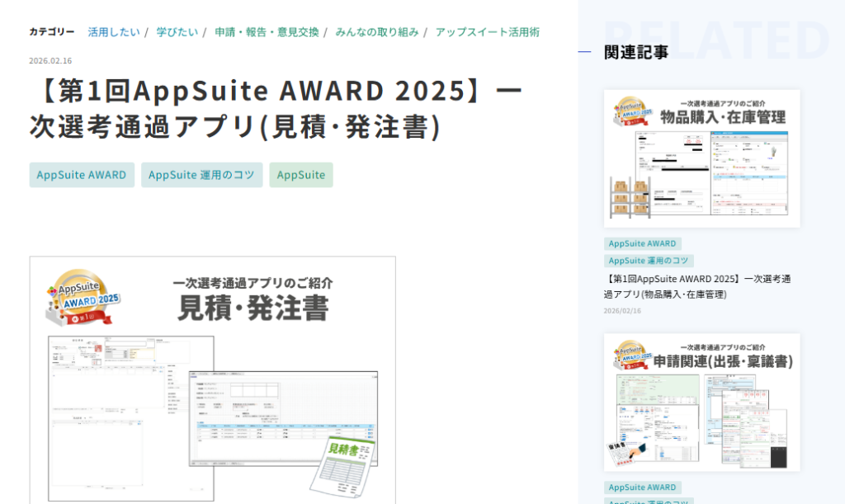Select AppSuite AWARD tag below 申請関連 thumbnail
This screenshot has height=504, width=845.
[x=642, y=488]
